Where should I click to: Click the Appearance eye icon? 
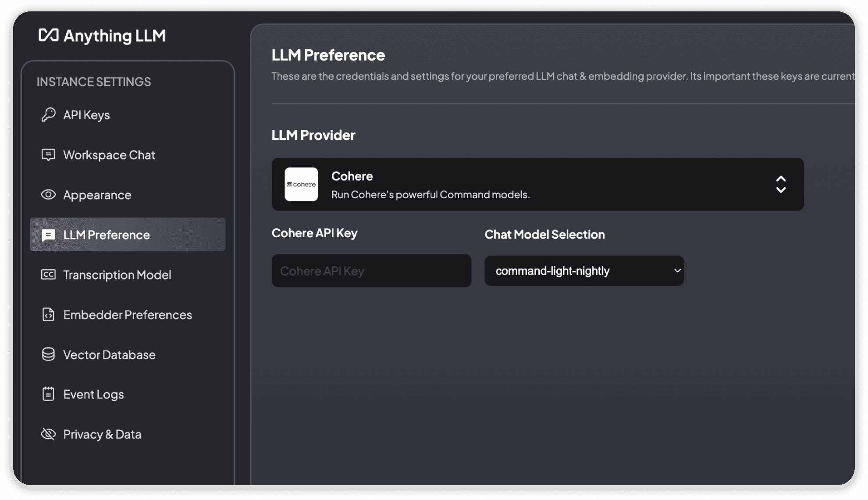(x=48, y=194)
